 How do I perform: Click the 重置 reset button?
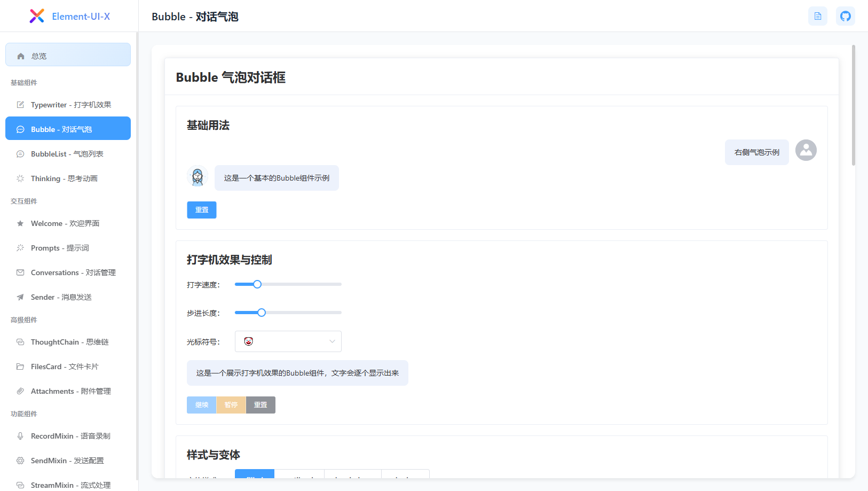202,209
